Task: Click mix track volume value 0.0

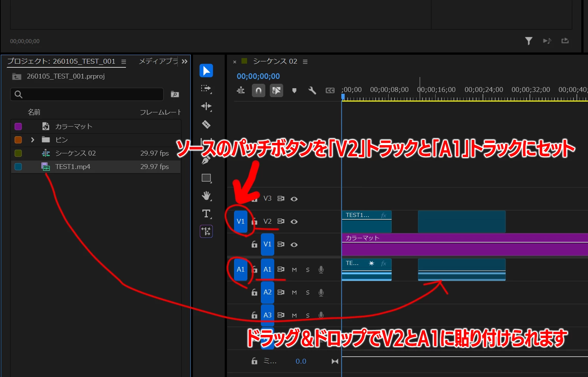Action: (x=301, y=361)
